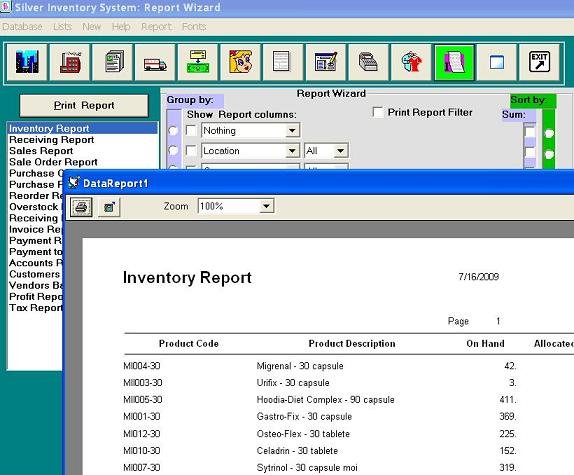Click the EXIT toolbar icon

coord(540,62)
